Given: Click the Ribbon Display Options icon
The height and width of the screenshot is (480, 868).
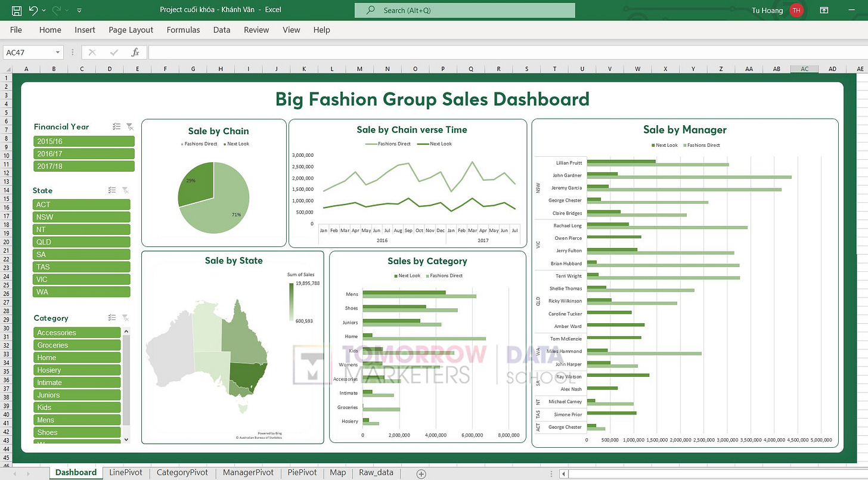Looking at the screenshot, I should [x=824, y=10].
